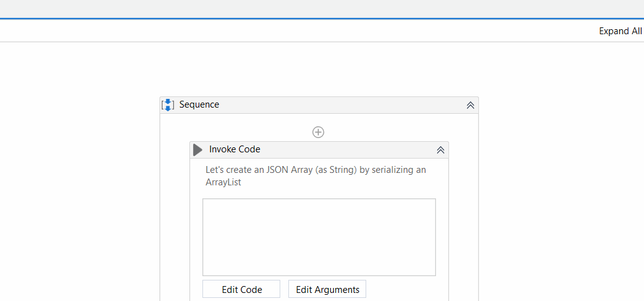This screenshot has height=301, width=644.
Task: Click blank canvas above the Sequence container
Action: click(319, 68)
